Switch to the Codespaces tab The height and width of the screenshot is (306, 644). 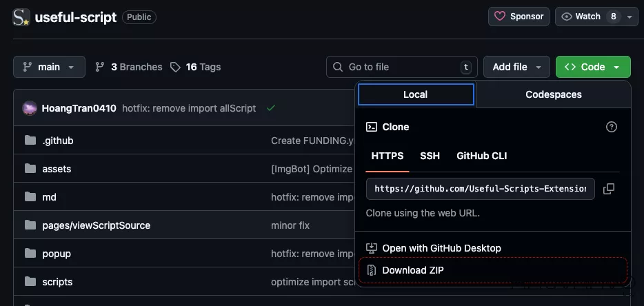click(554, 94)
